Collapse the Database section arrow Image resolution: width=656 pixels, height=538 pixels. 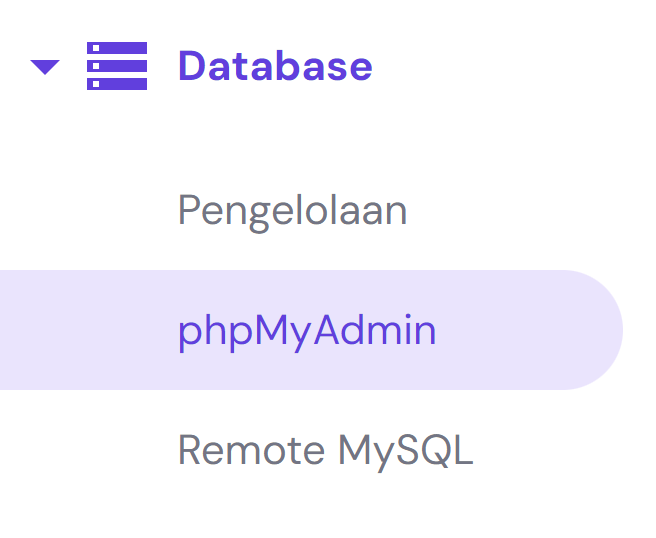coord(45,67)
